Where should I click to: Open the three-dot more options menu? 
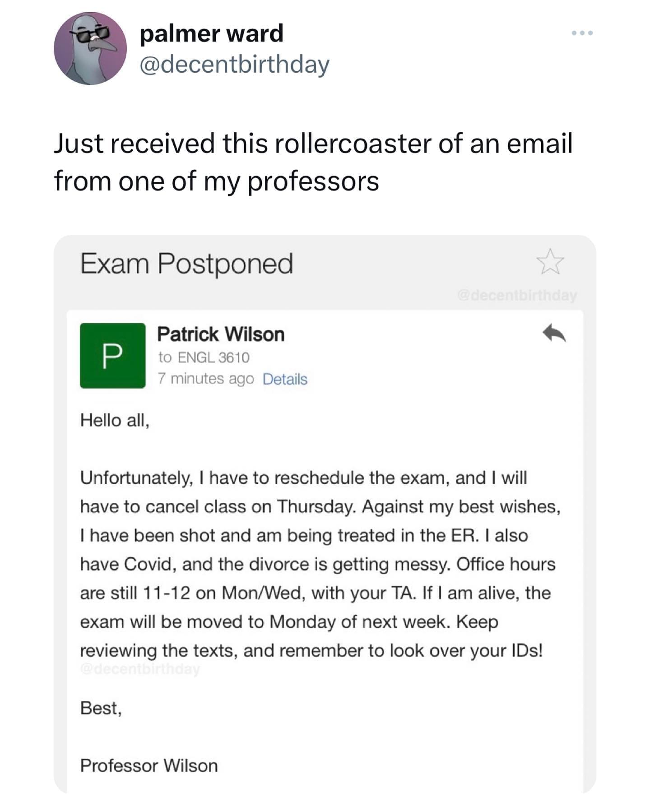pyautogui.click(x=582, y=33)
